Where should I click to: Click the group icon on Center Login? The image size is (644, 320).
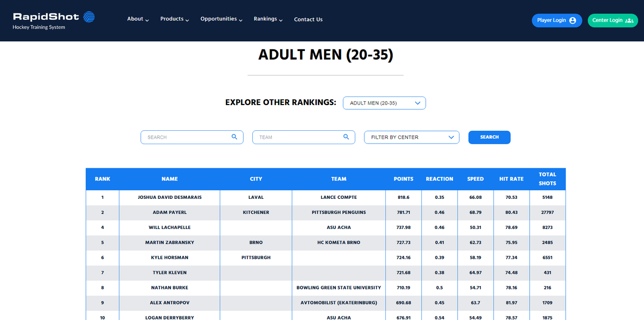tap(630, 20)
